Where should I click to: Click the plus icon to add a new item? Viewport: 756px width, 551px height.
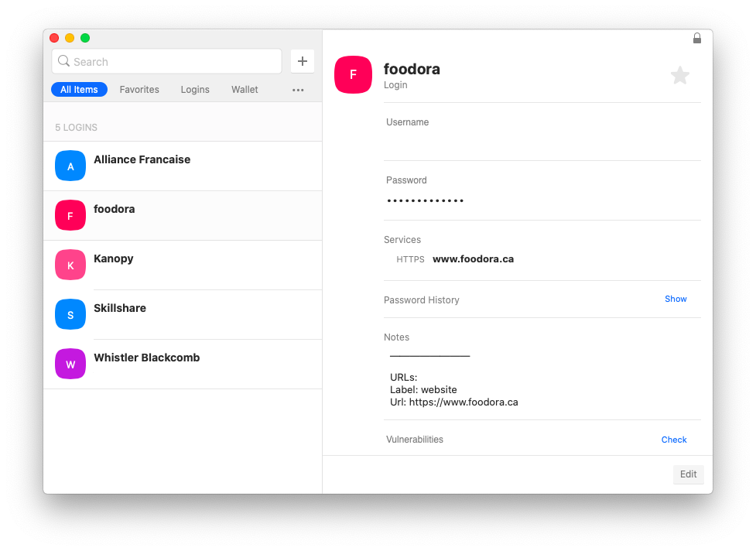pyautogui.click(x=302, y=60)
